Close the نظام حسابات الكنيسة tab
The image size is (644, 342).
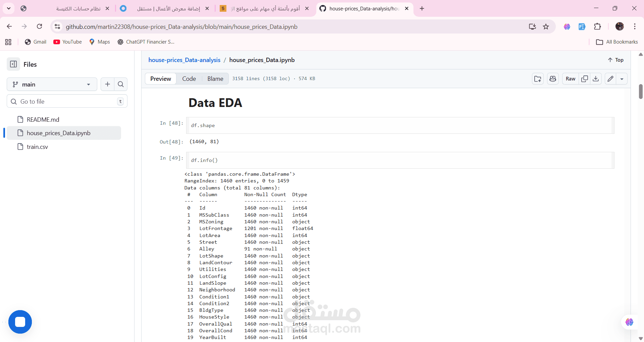[107, 8]
